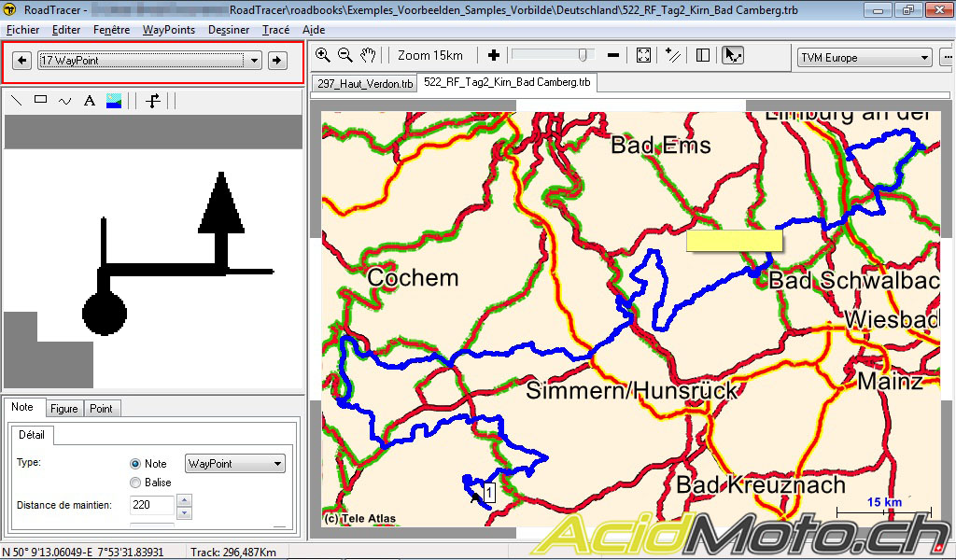
Task: Select the curve drawing tool
Action: (x=64, y=101)
